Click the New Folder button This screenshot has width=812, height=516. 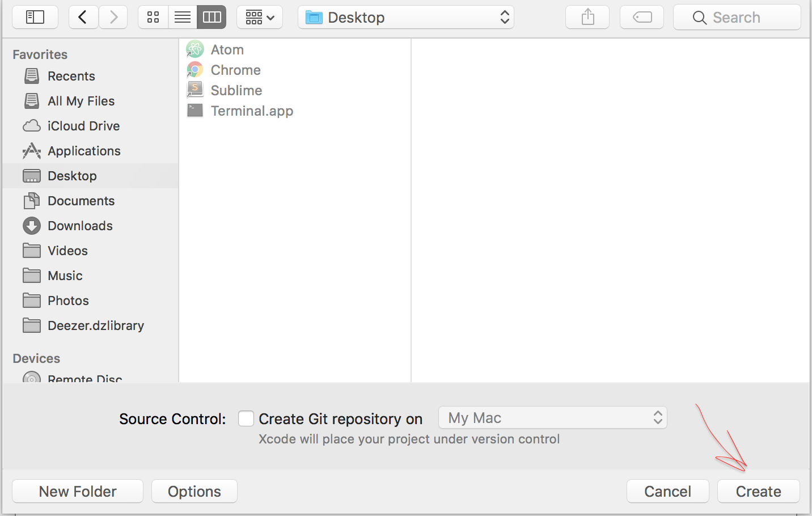pos(78,491)
